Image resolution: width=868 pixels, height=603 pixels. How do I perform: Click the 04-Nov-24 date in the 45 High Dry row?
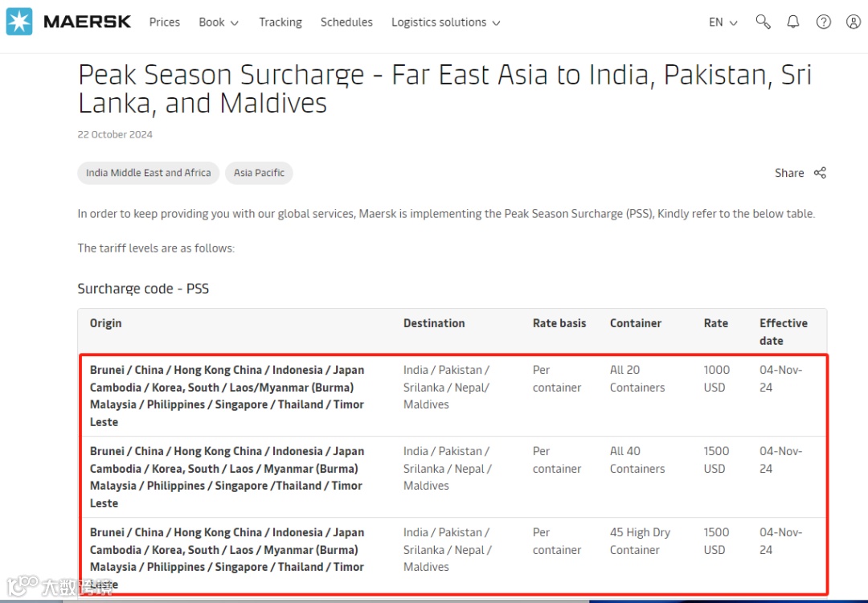point(780,541)
